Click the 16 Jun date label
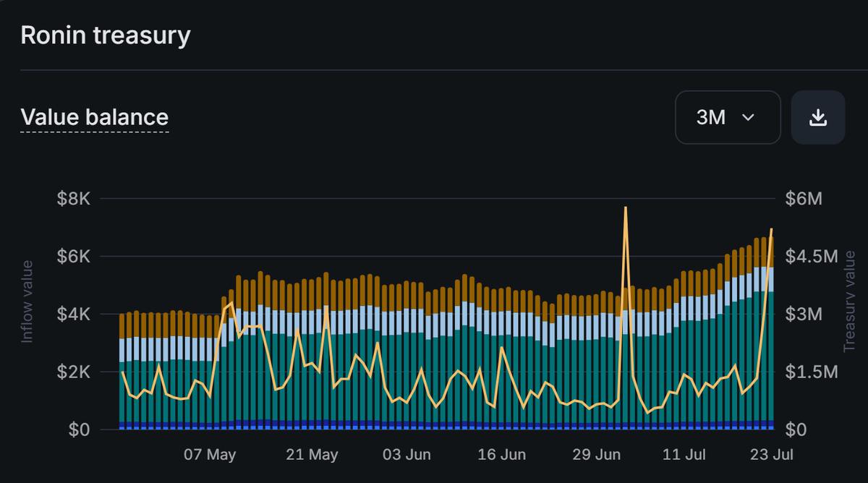 tap(502, 455)
